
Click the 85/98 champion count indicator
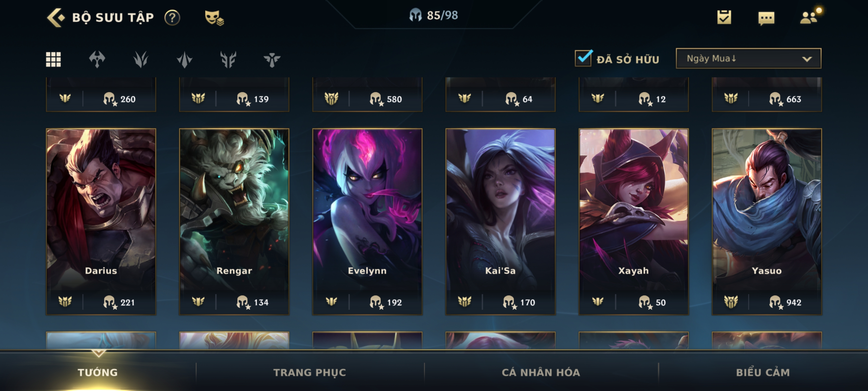point(434,15)
